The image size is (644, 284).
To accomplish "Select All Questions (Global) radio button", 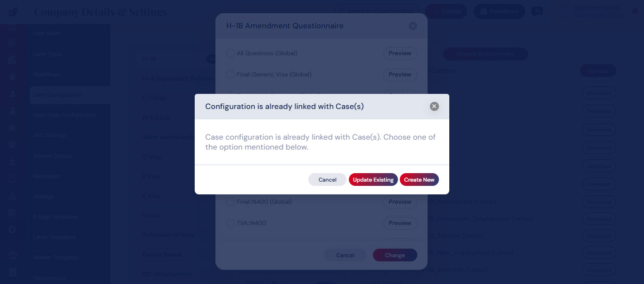I will 231,53.
